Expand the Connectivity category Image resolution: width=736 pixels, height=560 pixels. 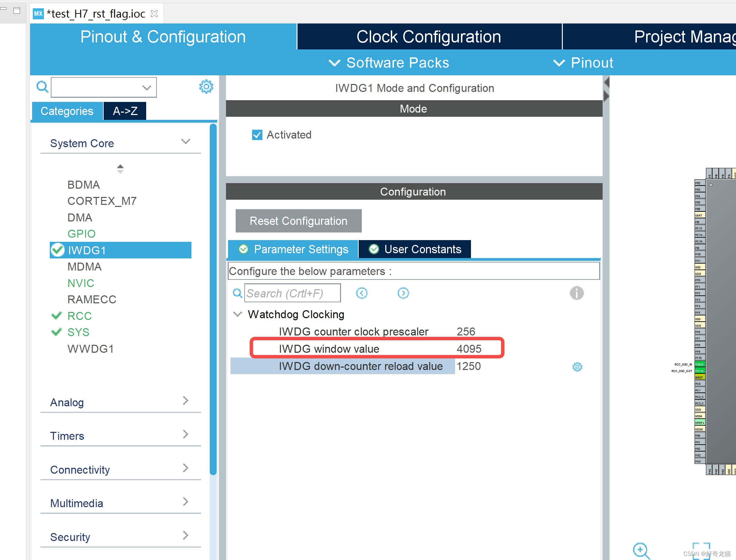coord(186,468)
